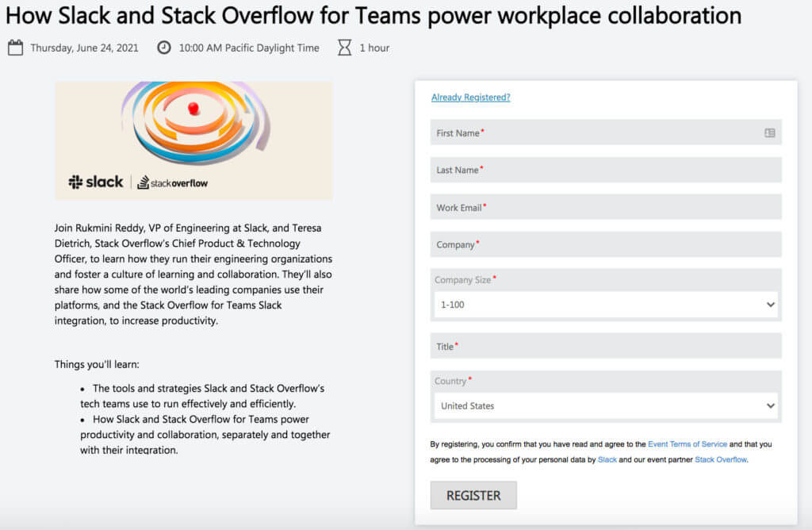Screen dimensions: 812x530
Task: Open the Company Size dropdown showing 1-100
Action: pos(605,304)
